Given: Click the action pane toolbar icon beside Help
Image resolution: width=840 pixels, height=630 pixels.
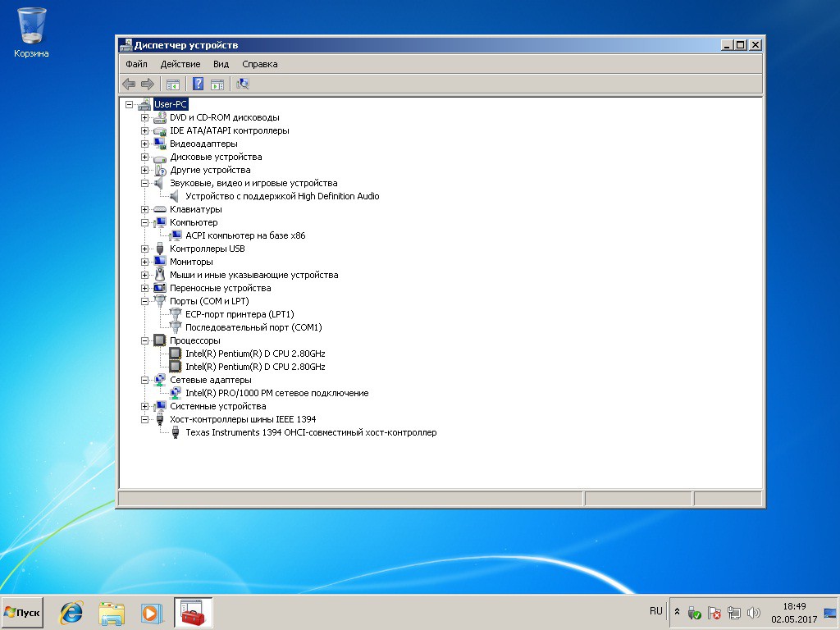Looking at the screenshot, I should pos(217,84).
